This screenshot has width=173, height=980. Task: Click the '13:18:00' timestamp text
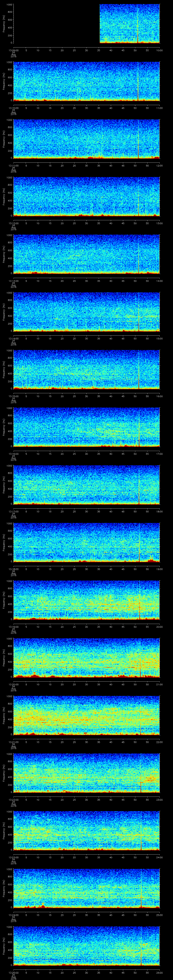(x=14, y=569)
